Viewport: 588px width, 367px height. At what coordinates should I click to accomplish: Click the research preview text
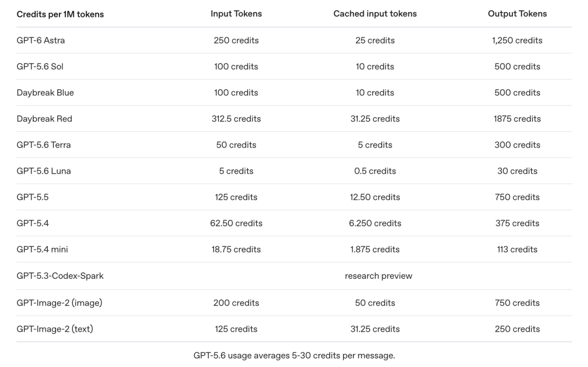(378, 276)
